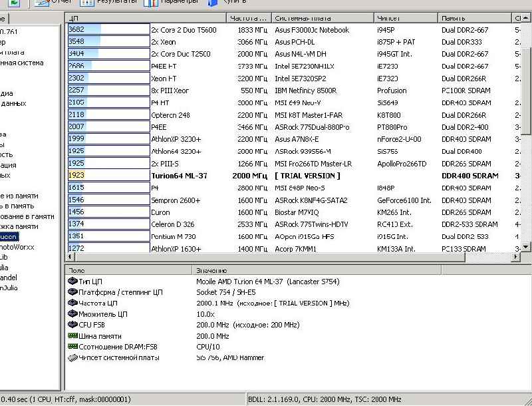
Task: Click the horizontal scroll-left arrow under results
Action: point(70,257)
